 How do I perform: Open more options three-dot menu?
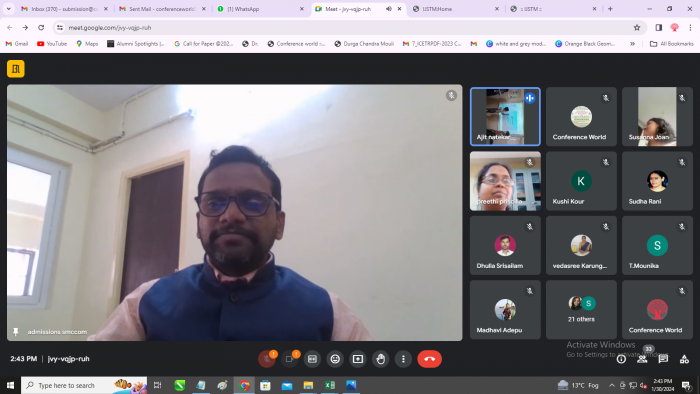coord(403,359)
